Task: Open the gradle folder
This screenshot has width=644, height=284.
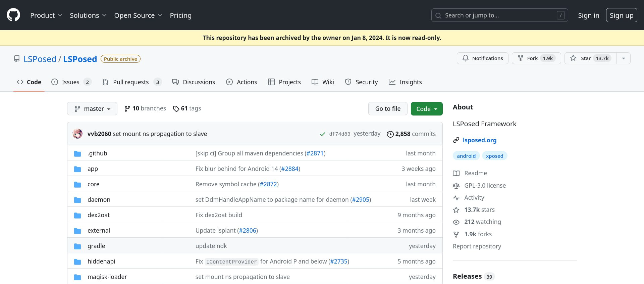Action: tap(96, 246)
